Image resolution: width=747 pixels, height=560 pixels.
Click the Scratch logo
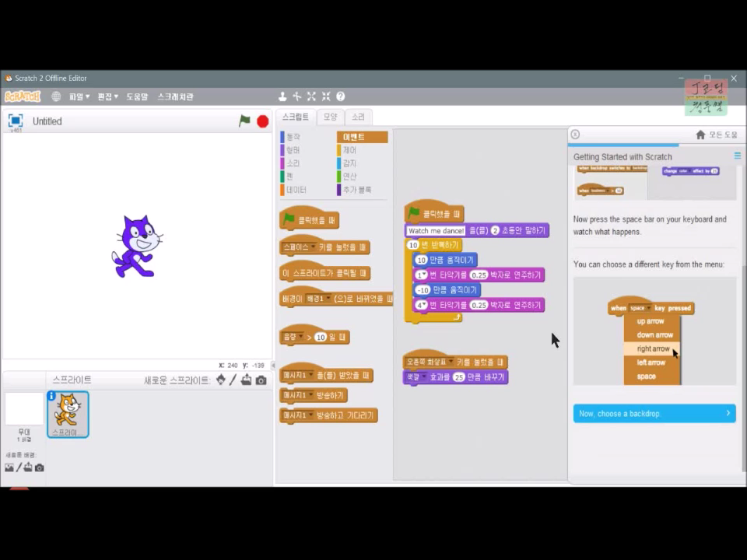[x=23, y=96]
